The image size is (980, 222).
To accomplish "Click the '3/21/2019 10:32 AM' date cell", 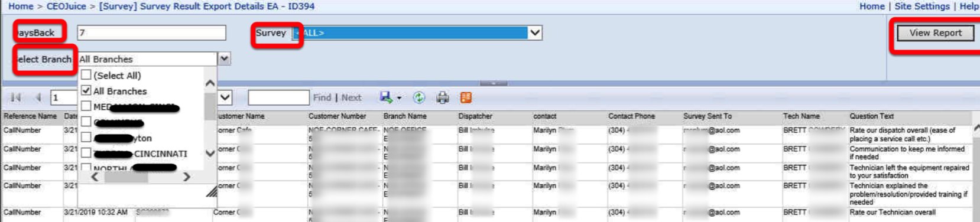I will coord(96,212).
